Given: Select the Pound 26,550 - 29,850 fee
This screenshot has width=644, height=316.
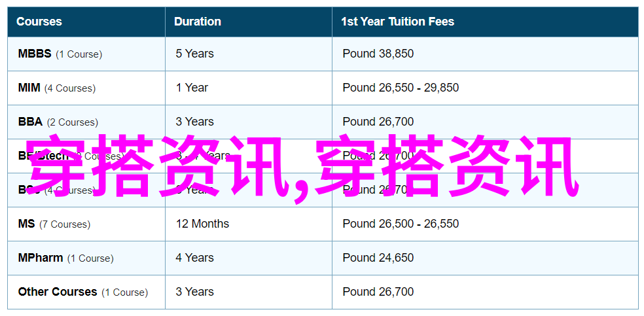Looking at the screenshot, I should tap(401, 88).
